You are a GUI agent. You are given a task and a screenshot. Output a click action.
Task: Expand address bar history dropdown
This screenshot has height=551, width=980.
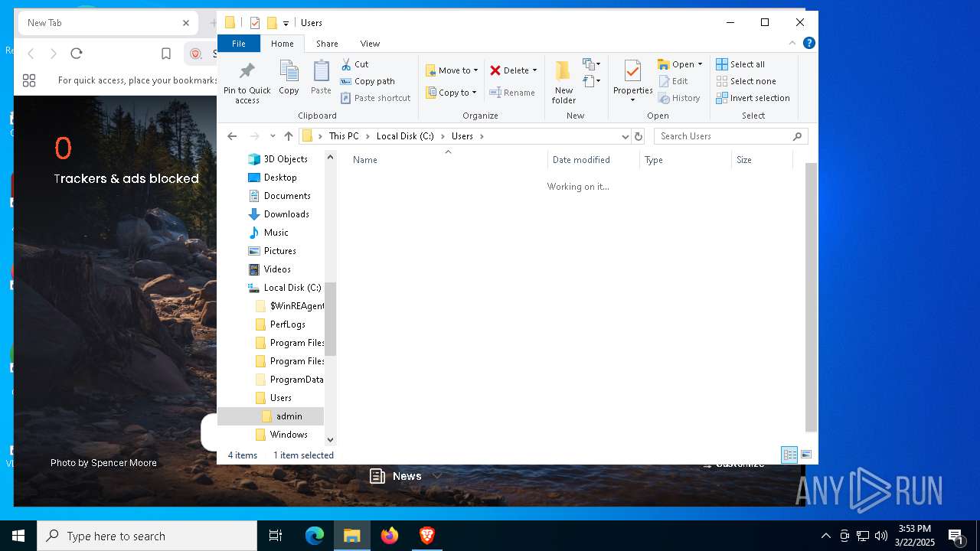[626, 136]
